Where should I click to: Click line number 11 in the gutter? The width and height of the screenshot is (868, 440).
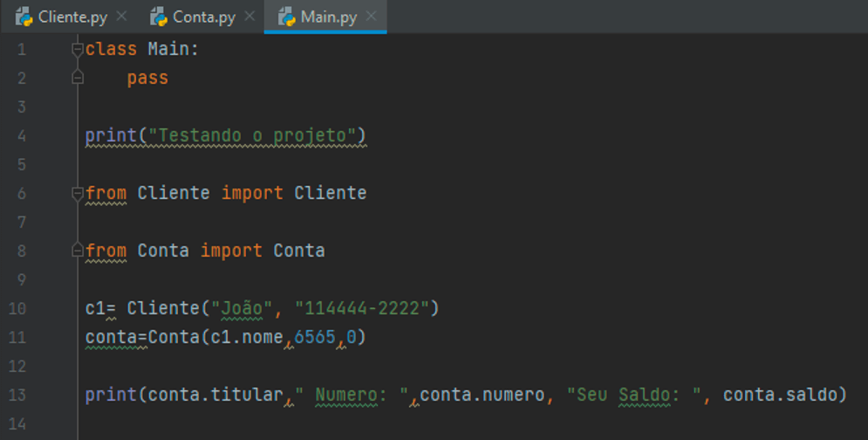[17, 337]
